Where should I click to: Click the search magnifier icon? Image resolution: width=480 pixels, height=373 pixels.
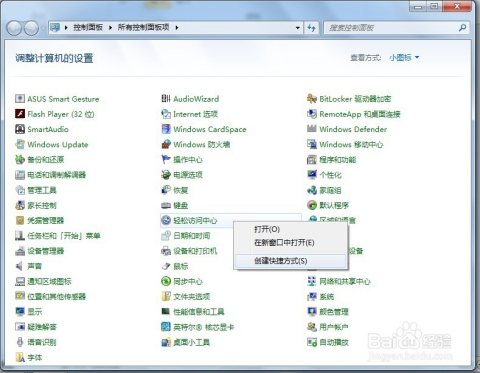[x=462, y=28]
